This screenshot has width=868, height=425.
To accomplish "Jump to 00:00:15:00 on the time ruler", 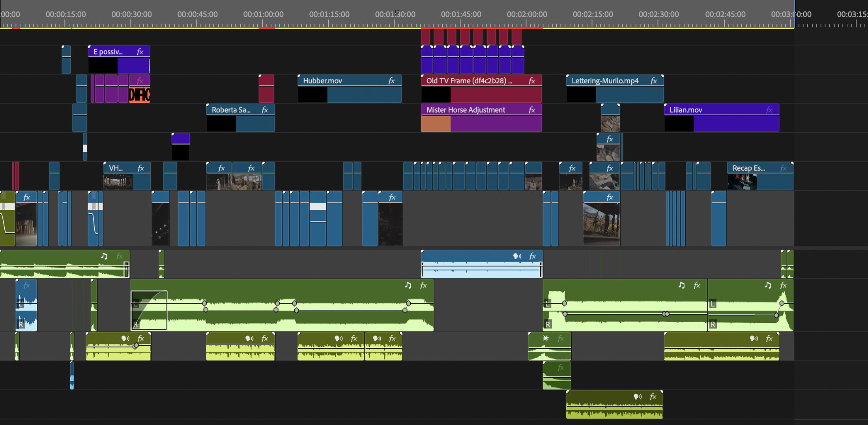I will [66, 15].
